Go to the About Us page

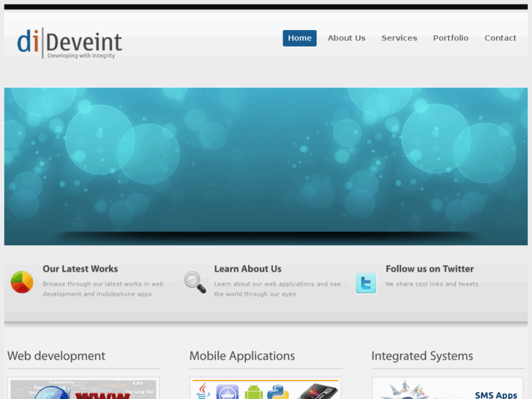(346, 38)
